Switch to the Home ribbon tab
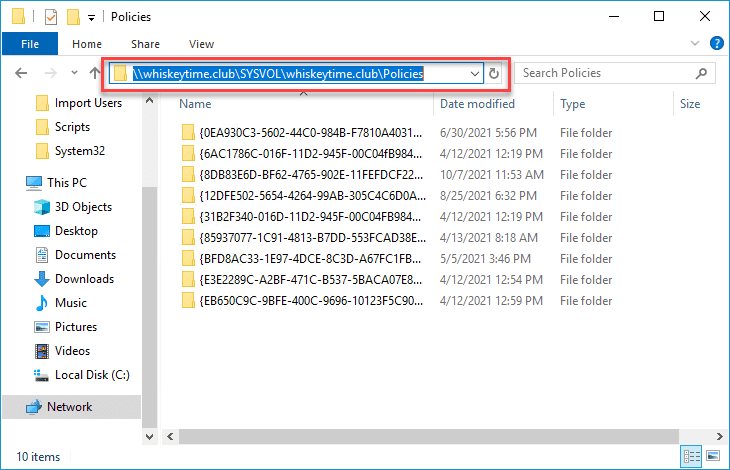 [x=87, y=44]
